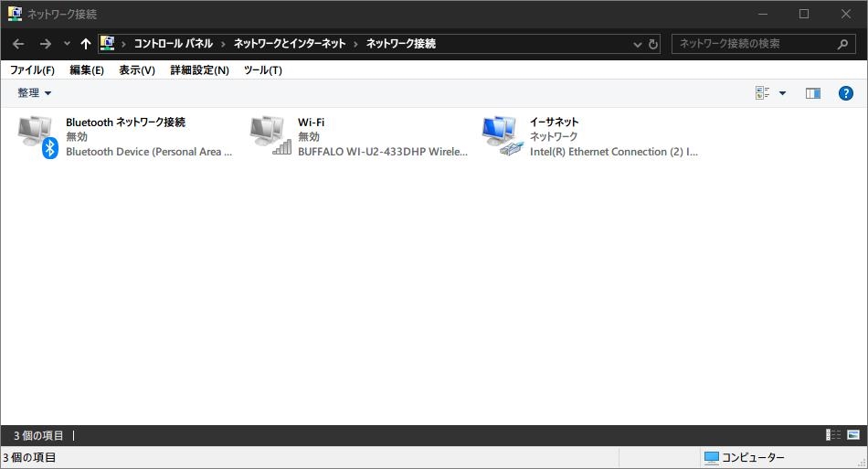Click the ネットワーク接続 breadcrumb
868x469 pixels.
401,43
